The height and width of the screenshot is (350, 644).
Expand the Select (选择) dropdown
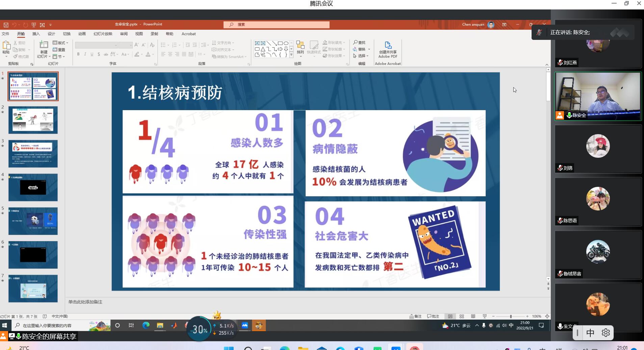[361, 56]
